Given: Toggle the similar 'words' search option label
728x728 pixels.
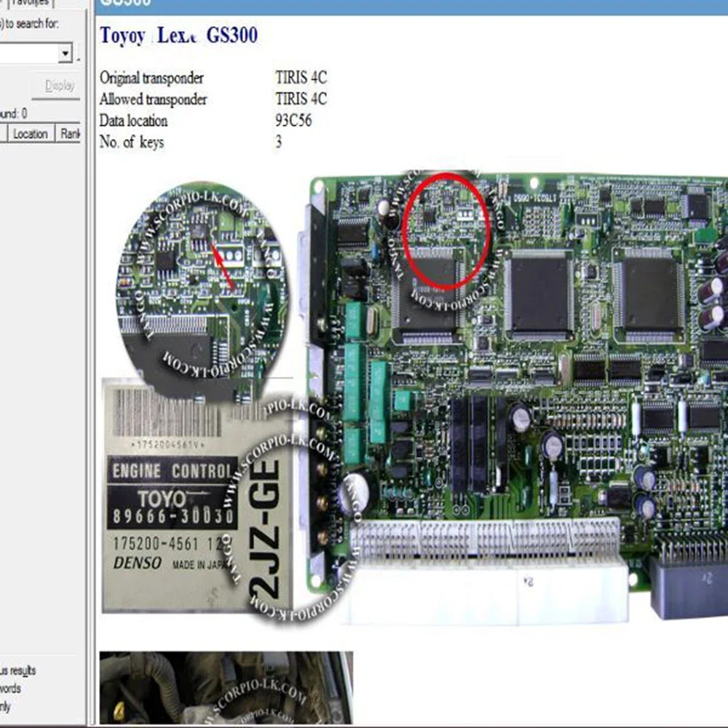Looking at the screenshot, I should (10, 688).
